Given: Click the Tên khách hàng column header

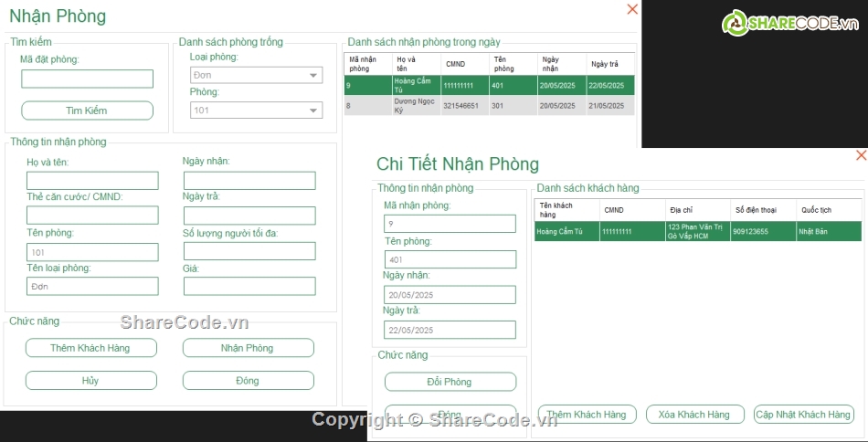Looking at the screenshot, I should coord(566,210).
